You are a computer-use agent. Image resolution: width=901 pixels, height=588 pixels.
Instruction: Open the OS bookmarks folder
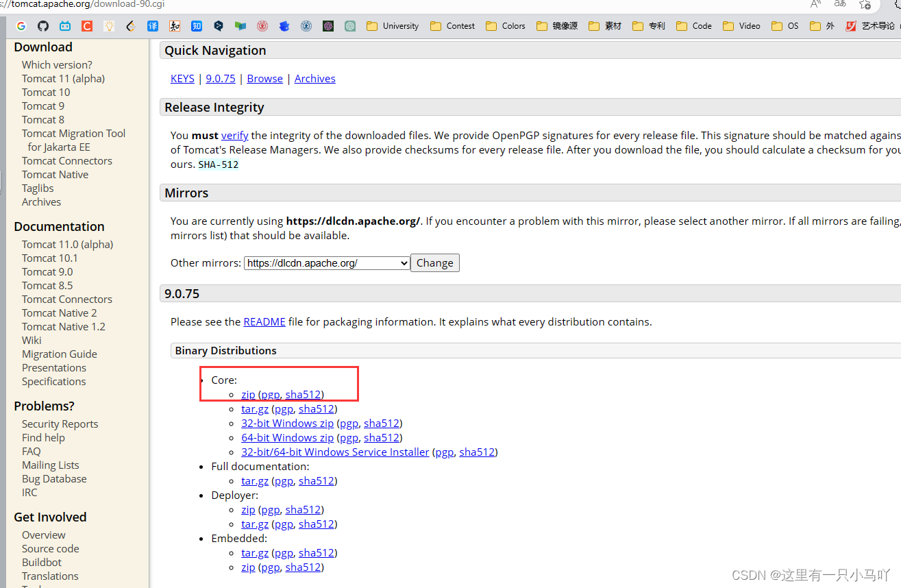pyautogui.click(x=785, y=26)
